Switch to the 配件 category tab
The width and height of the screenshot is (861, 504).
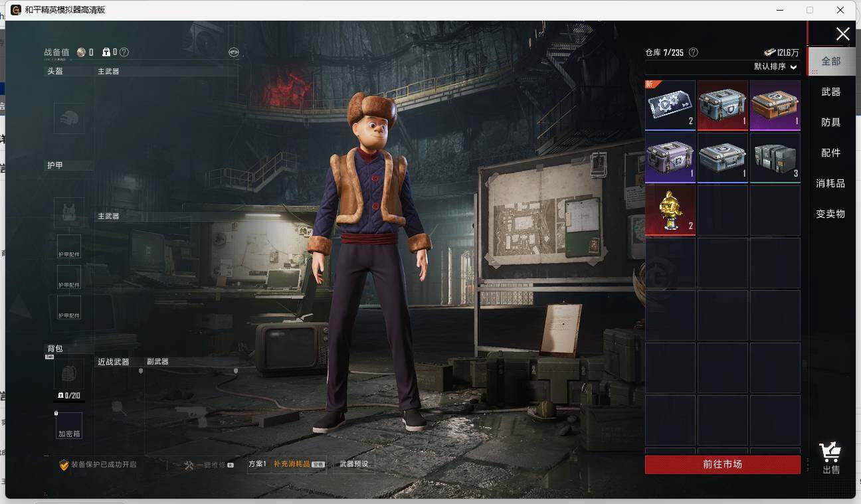(x=831, y=153)
